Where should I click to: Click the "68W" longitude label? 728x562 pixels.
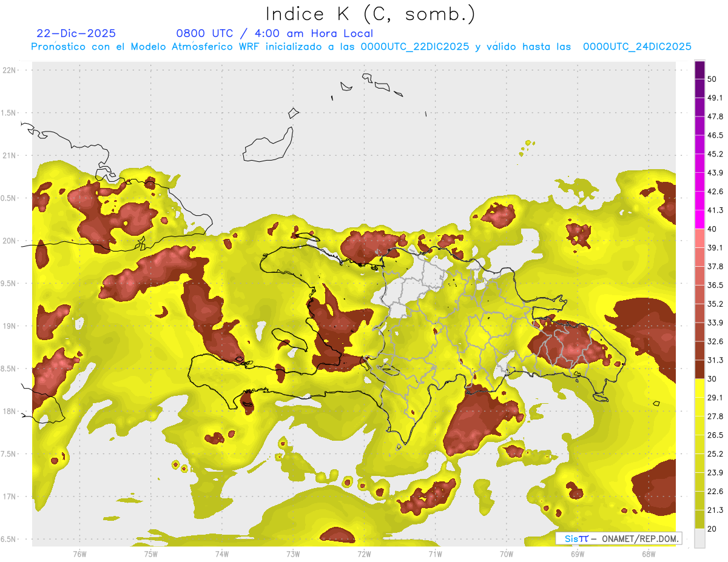tap(648, 554)
